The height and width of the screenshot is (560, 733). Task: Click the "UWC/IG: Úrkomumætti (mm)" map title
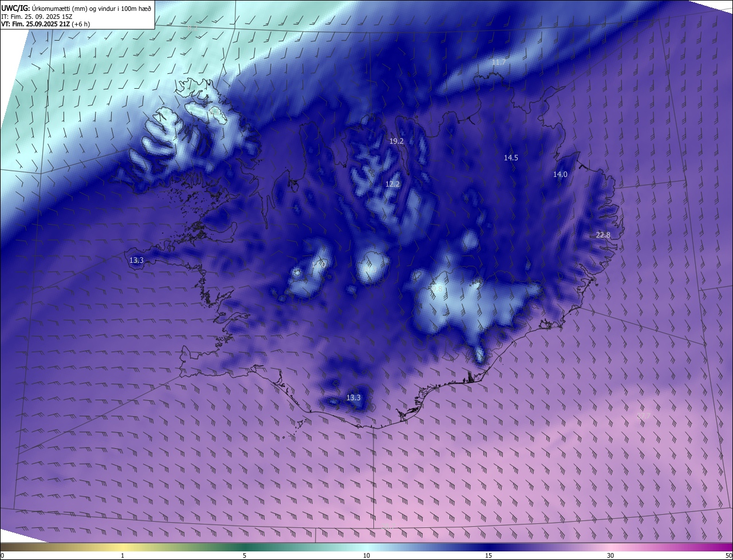(x=76, y=8)
